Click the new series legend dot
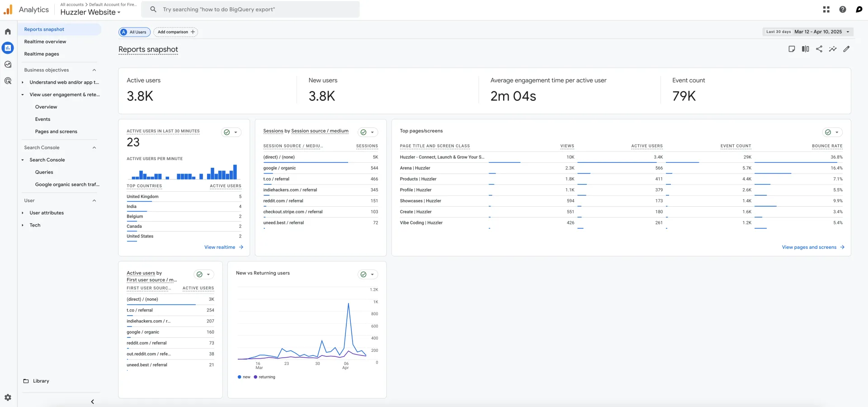 click(x=239, y=377)
